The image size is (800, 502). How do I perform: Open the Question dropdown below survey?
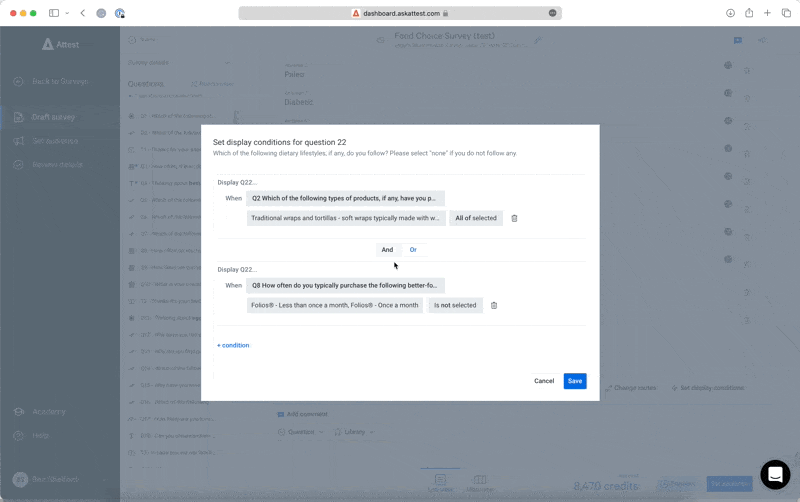301,432
